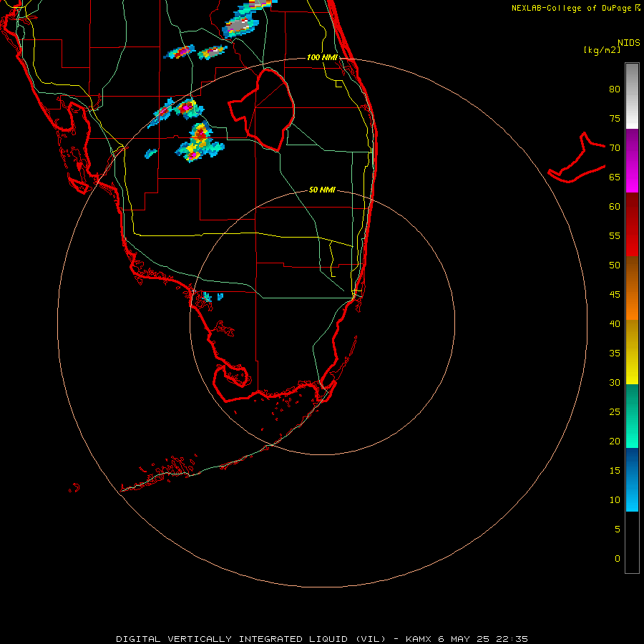Click the 80 value on the color scale
644x644 pixels.
click(615, 89)
